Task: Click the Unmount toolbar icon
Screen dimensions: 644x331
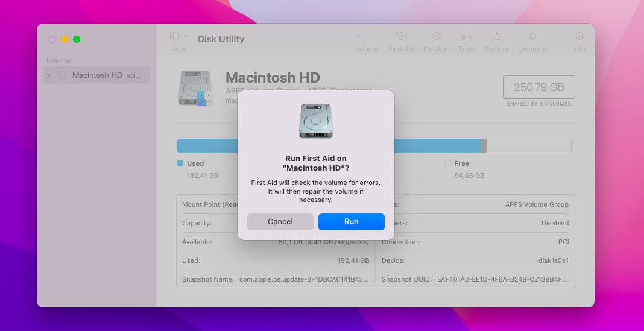Action: [532, 36]
